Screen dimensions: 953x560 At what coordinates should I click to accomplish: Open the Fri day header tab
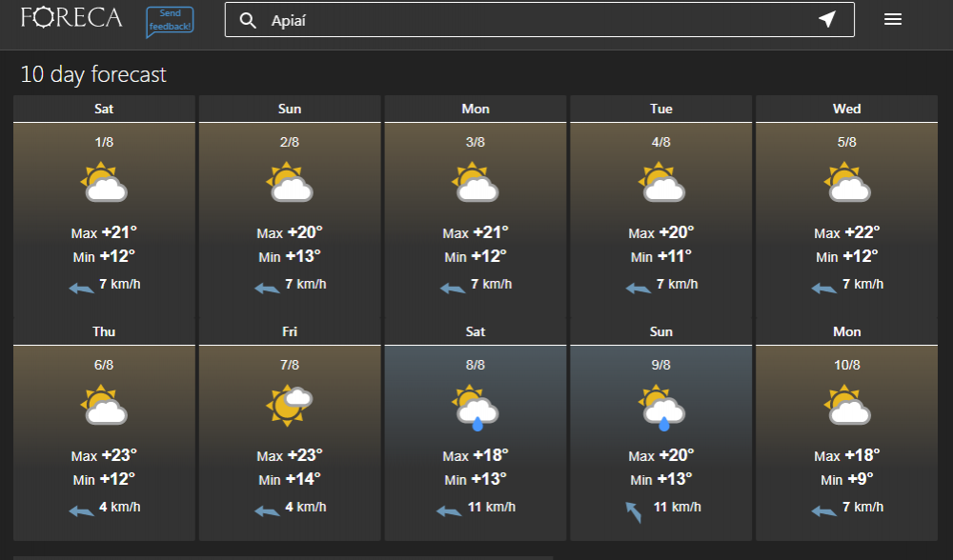pyautogui.click(x=290, y=331)
